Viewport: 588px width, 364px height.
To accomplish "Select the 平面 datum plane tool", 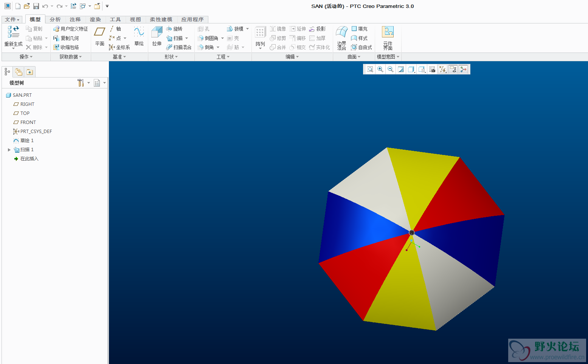I will (100, 37).
